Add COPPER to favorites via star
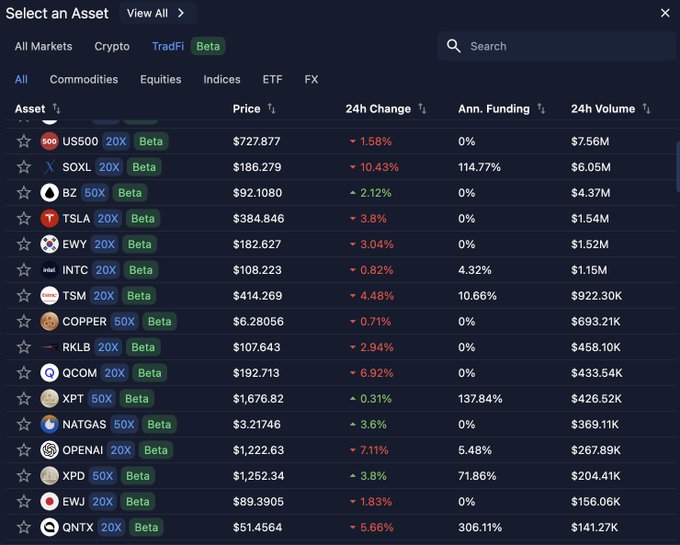680x545 pixels. 24,321
